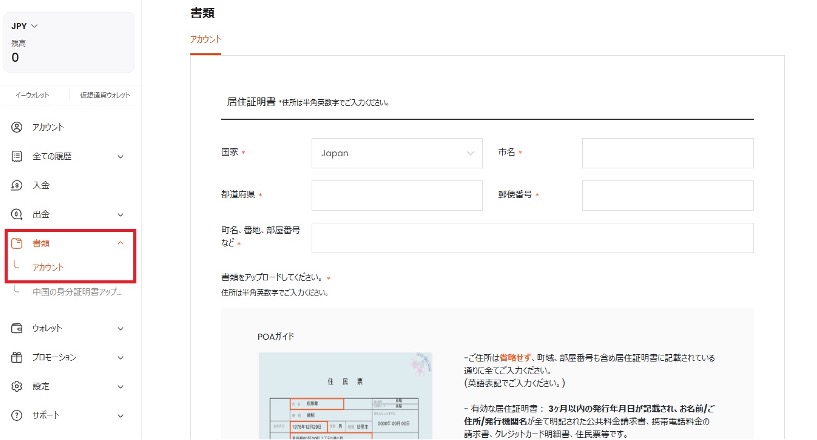The image size is (817, 440).
Task: Open 中国の身分証明書アップ sidebar link
Action: [76, 292]
